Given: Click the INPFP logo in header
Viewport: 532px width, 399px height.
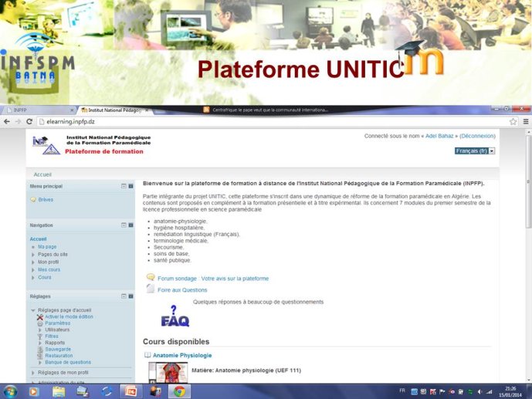Looking at the screenshot, I should coord(46,145).
